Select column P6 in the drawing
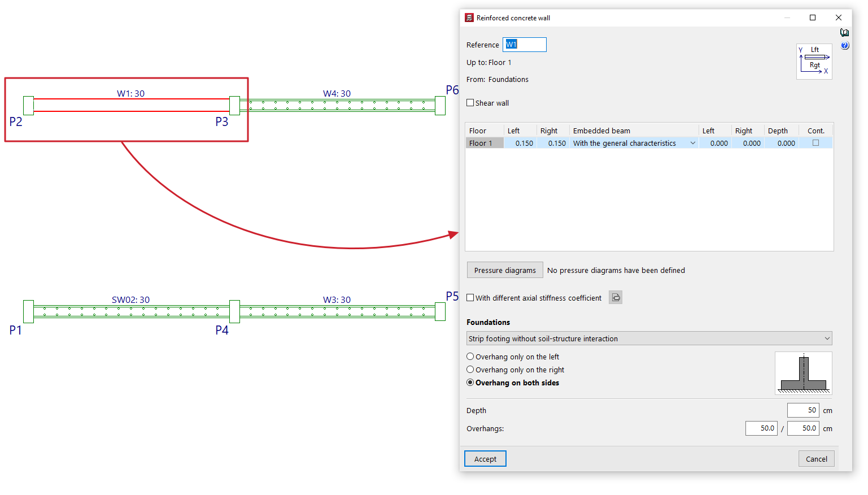This screenshot has width=868, height=495. point(440,106)
